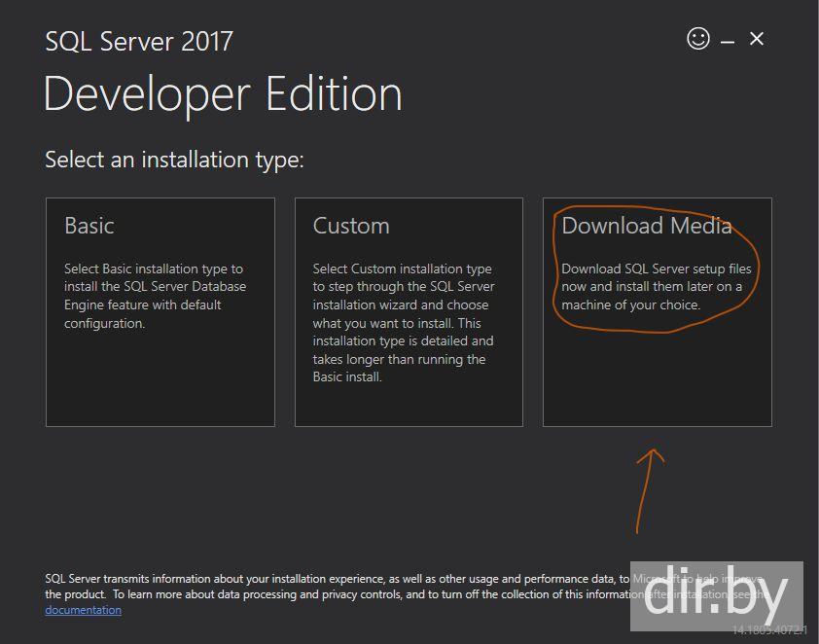Close the SQL Server installer window
Image resolution: width=819 pixels, height=644 pixels.
757,39
